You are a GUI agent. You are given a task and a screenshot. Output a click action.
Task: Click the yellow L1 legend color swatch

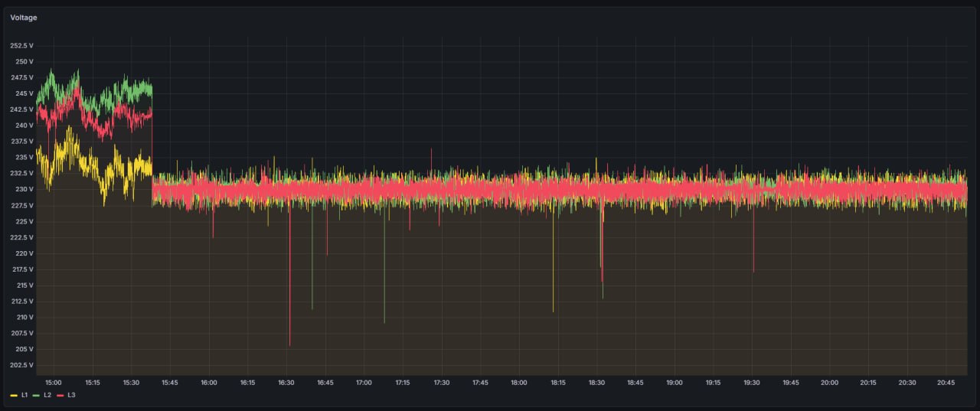(14, 395)
